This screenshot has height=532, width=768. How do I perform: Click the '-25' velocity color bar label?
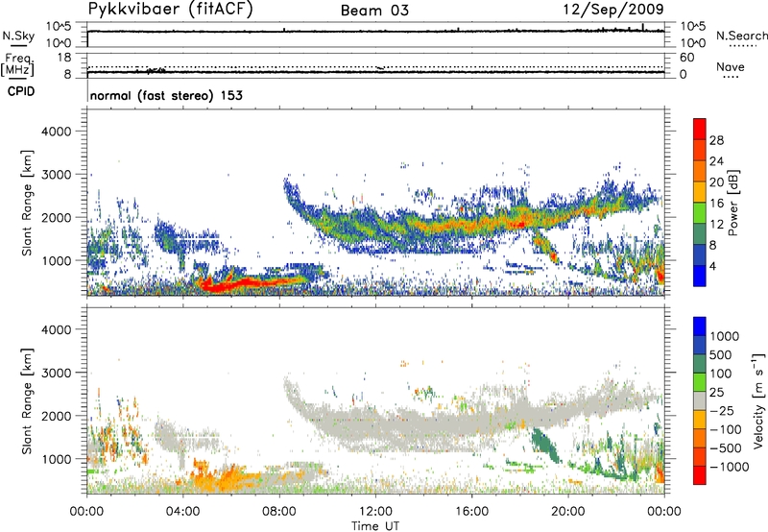pos(722,411)
